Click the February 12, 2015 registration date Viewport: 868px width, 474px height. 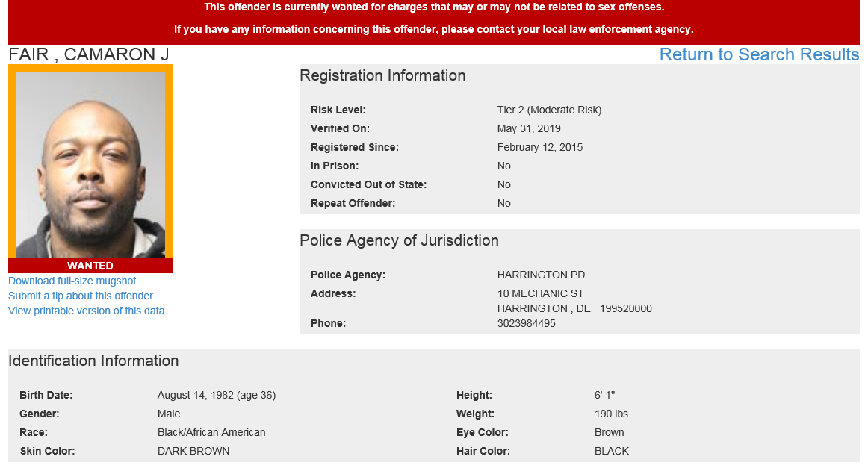coord(540,148)
